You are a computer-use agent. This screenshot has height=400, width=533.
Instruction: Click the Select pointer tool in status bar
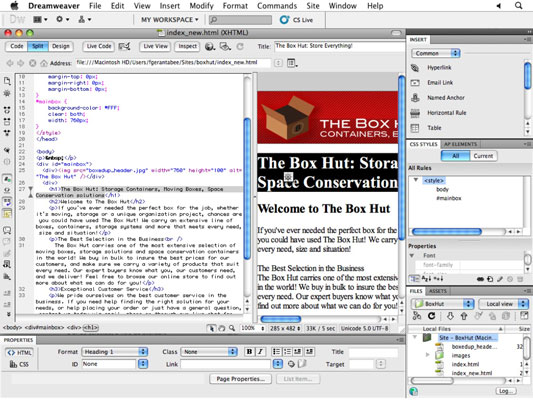tap(211, 328)
